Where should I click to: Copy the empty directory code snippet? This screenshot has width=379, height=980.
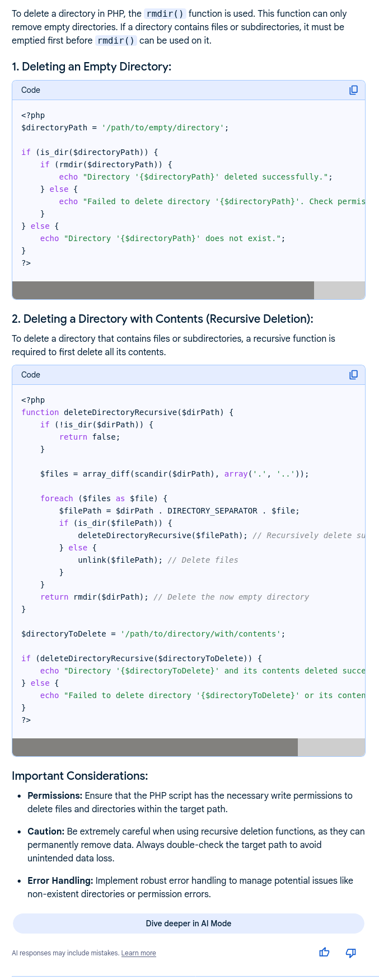353,90
